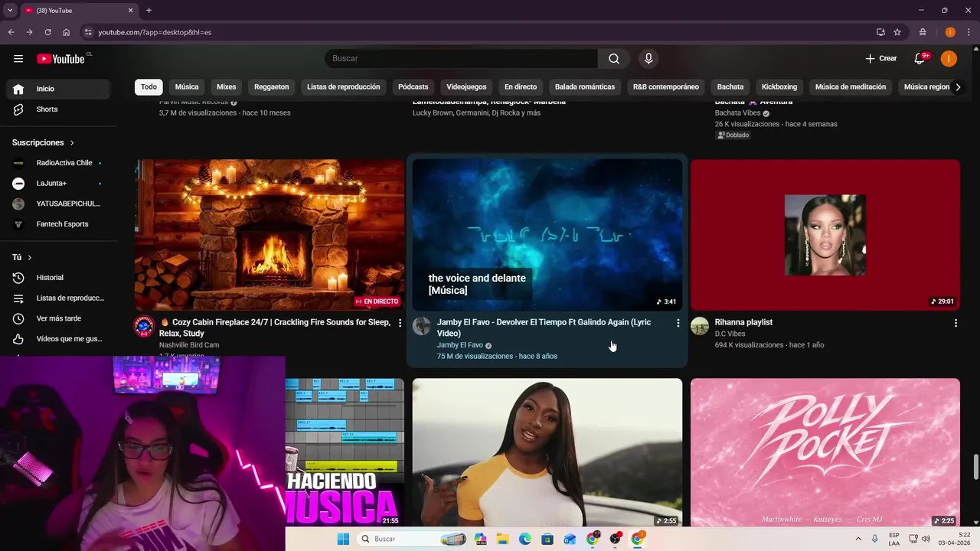Click the YouTube search field
Screen dimensions: 980x551
[x=461, y=59]
